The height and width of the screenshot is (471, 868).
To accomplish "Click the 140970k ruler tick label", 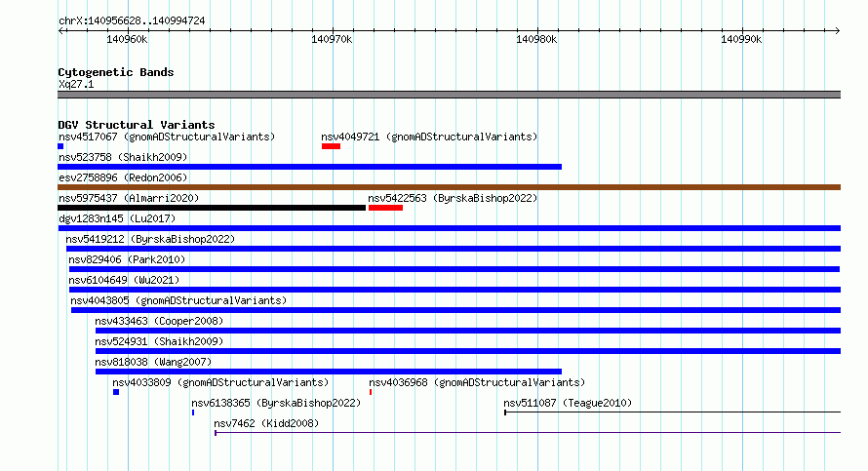I will tap(332, 39).
